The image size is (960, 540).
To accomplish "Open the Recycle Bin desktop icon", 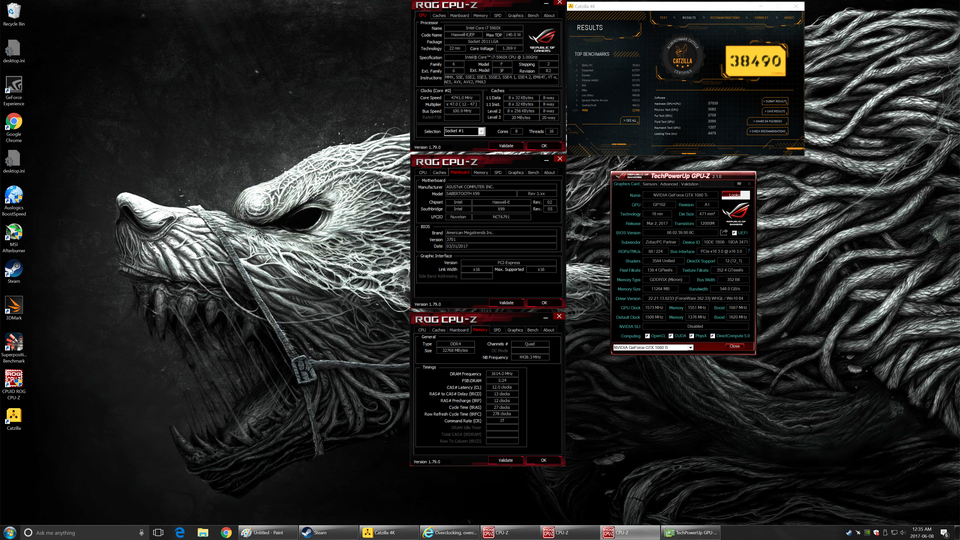I will click(x=13, y=15).
